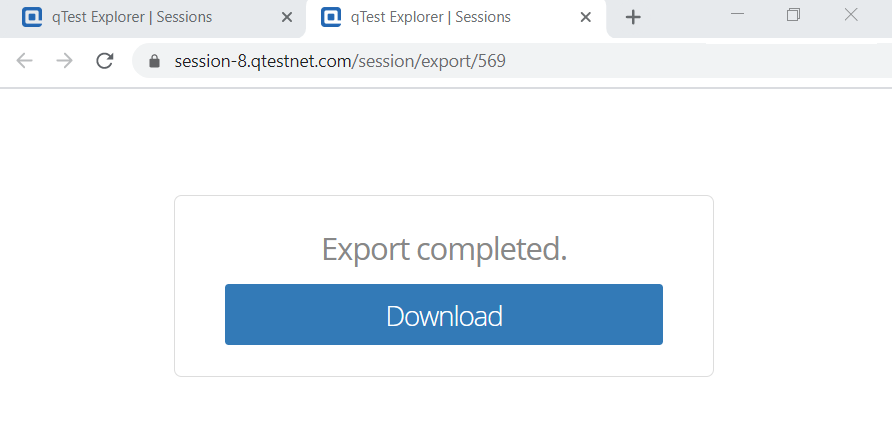Close the active qTest Explorer tab
Image resolution: width=892 pixels, height=423 pixels.
(586, 17)
